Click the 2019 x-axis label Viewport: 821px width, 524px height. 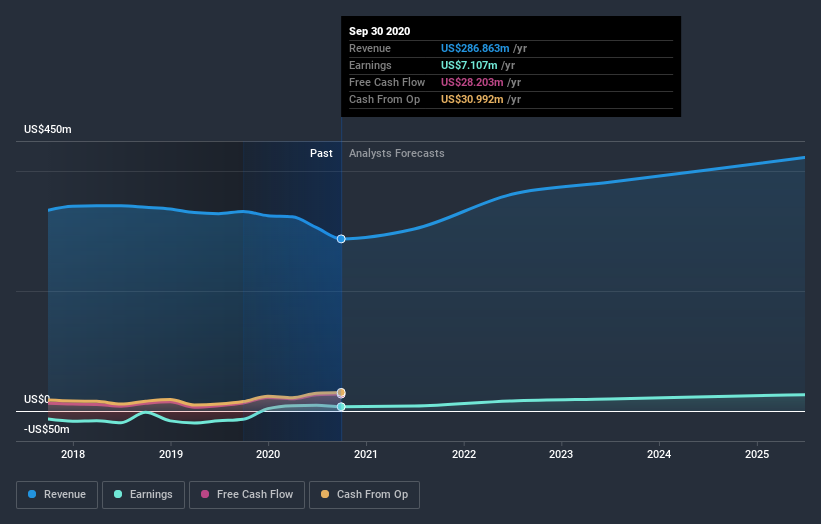[171, 454]
